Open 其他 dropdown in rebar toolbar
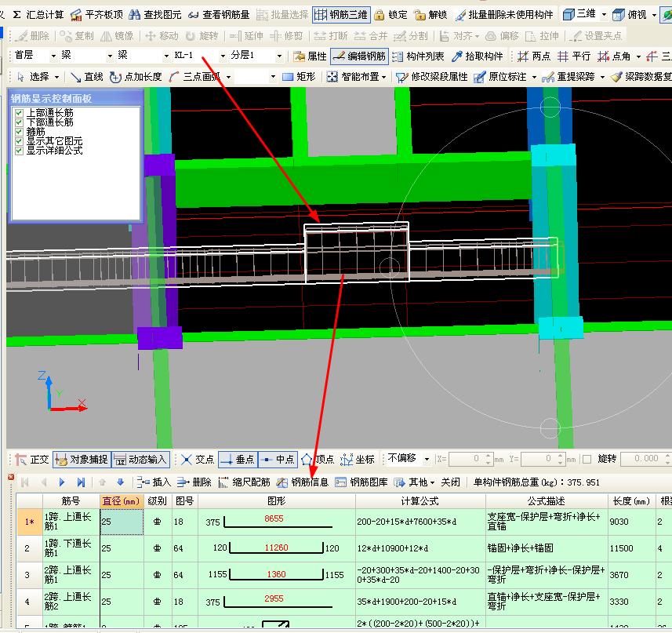Viewport: 672px width, 633px height. click(x=415, y=482)
